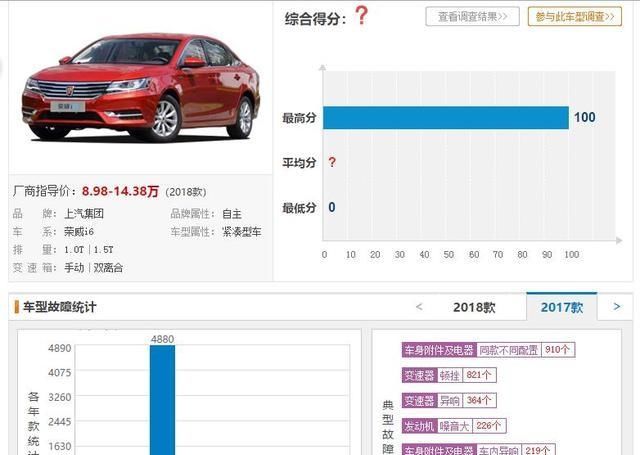The width and height of the screenshot is (640, 455).
Task: Click the 车身附件及电器 同款不同配置 910个 fault tag
Action: (488, 350)
